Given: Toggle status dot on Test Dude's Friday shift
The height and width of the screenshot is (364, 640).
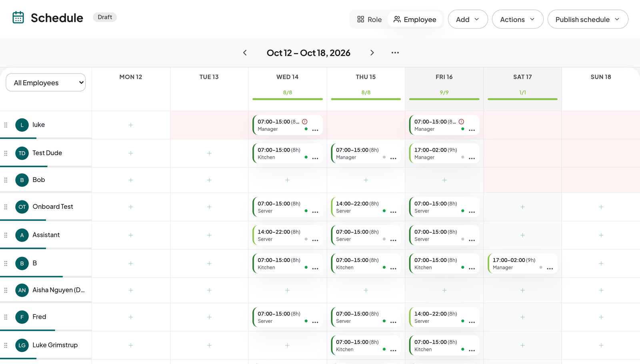Looking at the screenshot, I should pyautogui.click(x=463, y=157).
